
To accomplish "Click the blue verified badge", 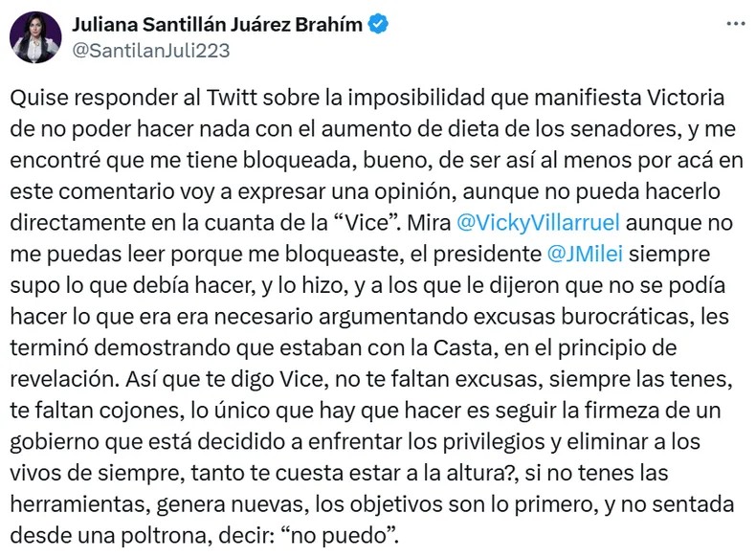I will [x=379, y=27].
